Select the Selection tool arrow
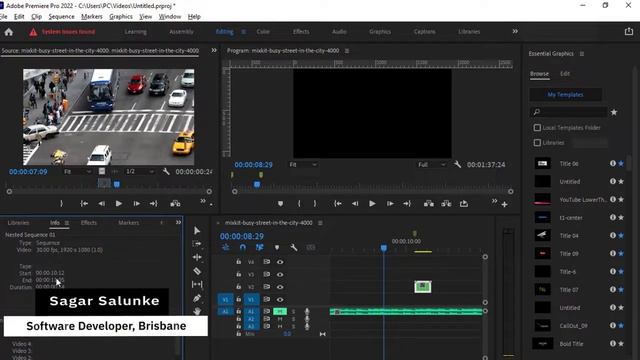Image resolution: width=640 pixels, height=360 pixels. pos(197,231)
